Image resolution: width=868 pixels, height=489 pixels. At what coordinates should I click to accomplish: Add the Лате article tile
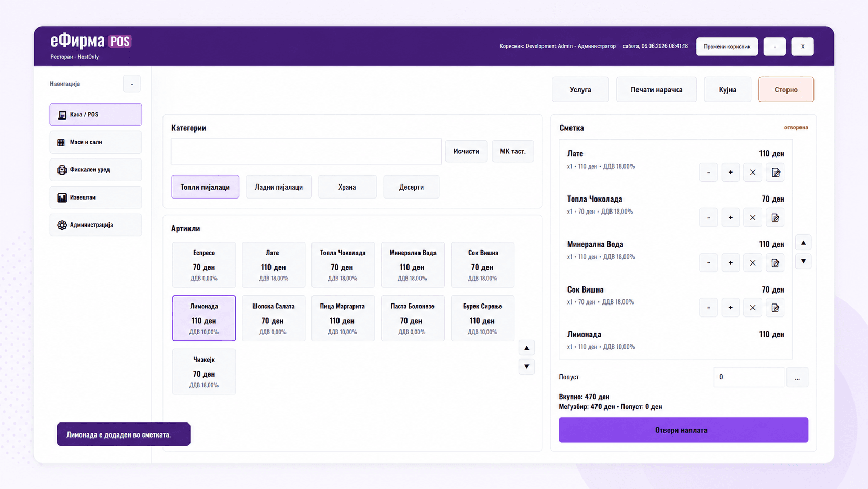click(274, 265)
